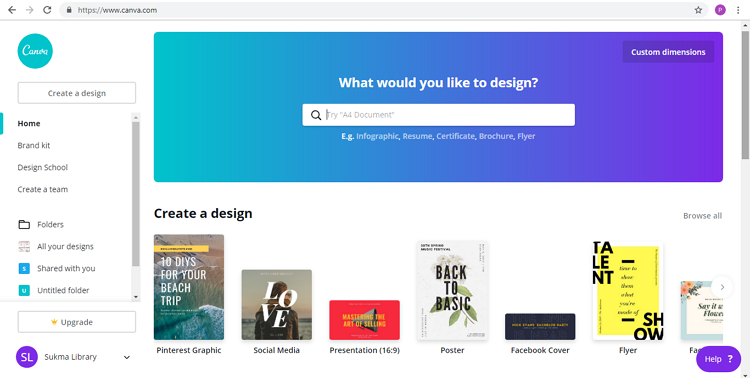Reload the page with refresh icon
The height and width of the screenshot is (378, 750).
(47, 10)
